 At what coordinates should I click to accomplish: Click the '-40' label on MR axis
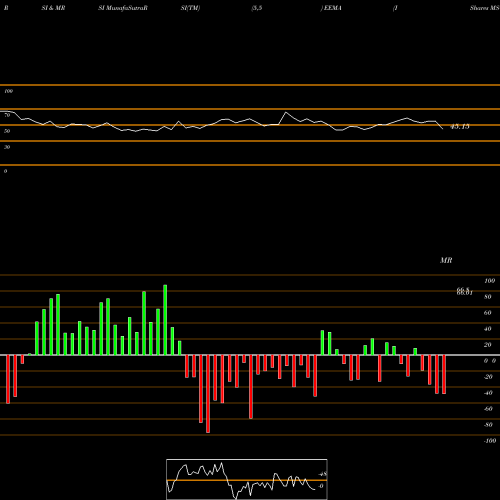[488, 393]
